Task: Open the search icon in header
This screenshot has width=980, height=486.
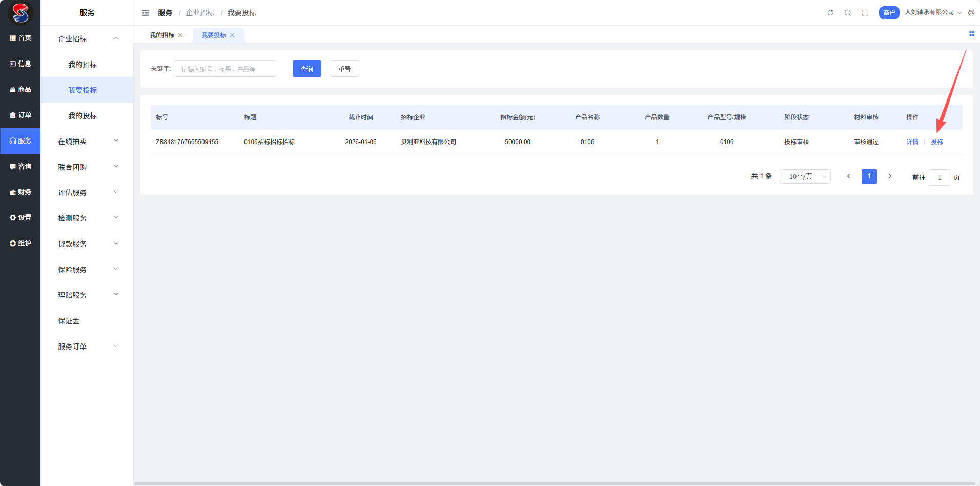Action: pyautogui.click(x=848, y=13)
